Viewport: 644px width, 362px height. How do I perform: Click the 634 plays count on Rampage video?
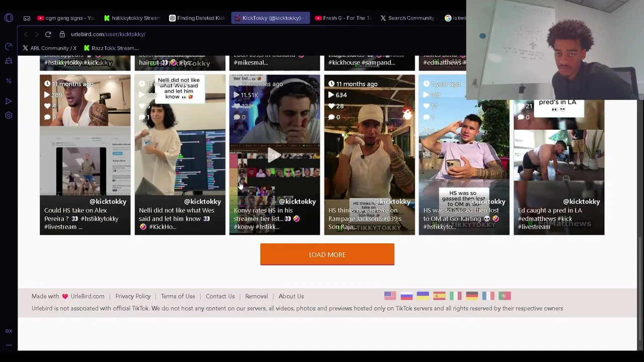click(x=338, y=95)
